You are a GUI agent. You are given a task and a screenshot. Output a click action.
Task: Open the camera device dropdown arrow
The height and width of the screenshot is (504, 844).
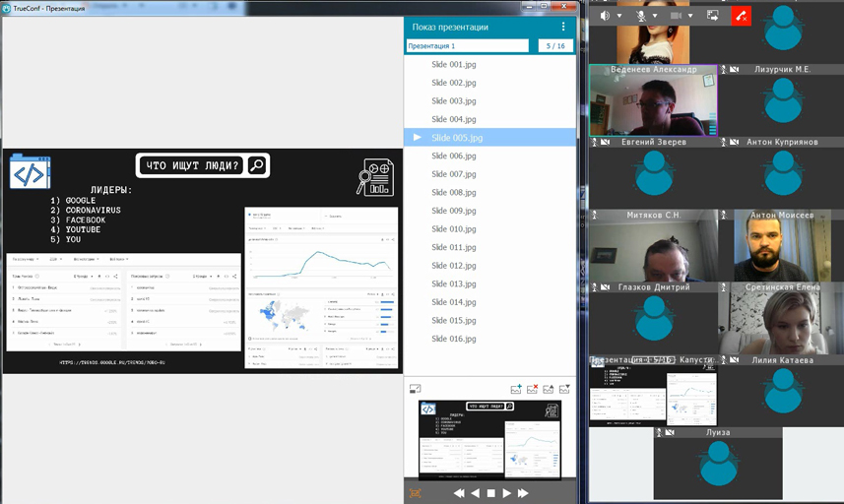690,16
